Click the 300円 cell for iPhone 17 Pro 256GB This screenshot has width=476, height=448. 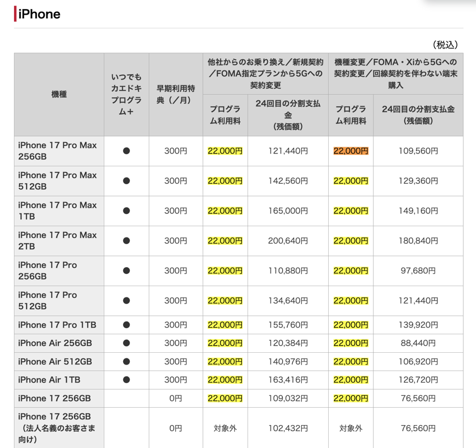(175, 270)
